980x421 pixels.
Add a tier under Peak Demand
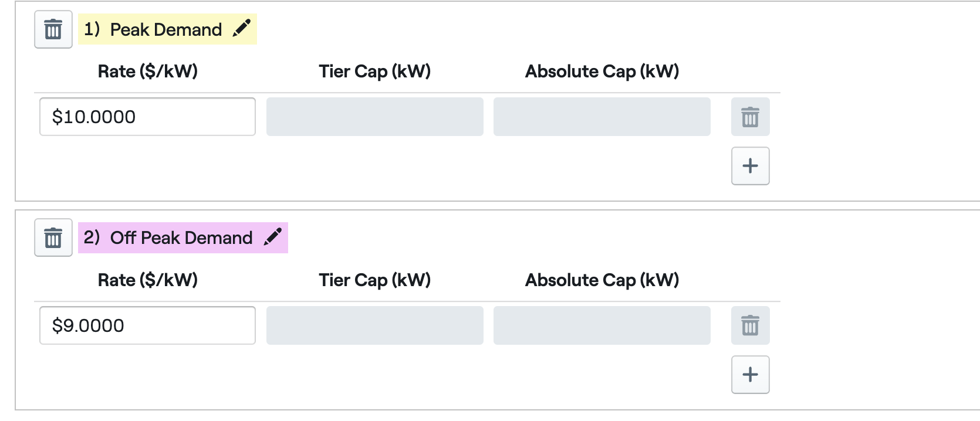pos(750,166)
